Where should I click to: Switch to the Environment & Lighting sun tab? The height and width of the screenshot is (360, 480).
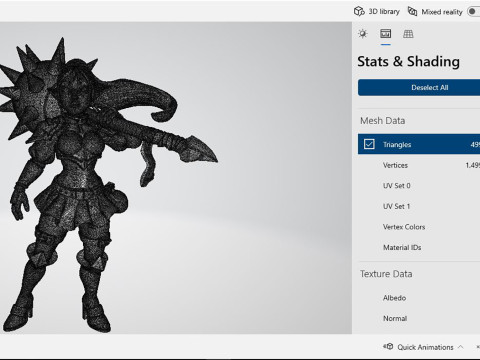(363, 34)
